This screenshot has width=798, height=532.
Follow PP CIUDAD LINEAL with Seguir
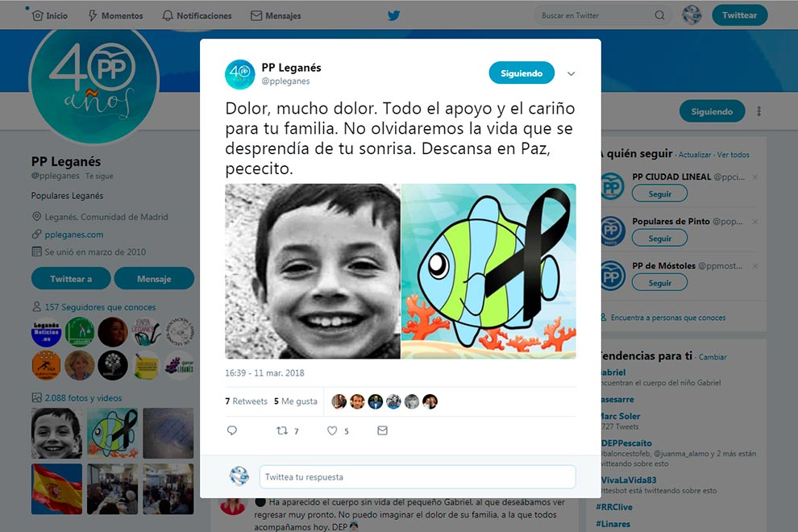[x=659, y=193]
